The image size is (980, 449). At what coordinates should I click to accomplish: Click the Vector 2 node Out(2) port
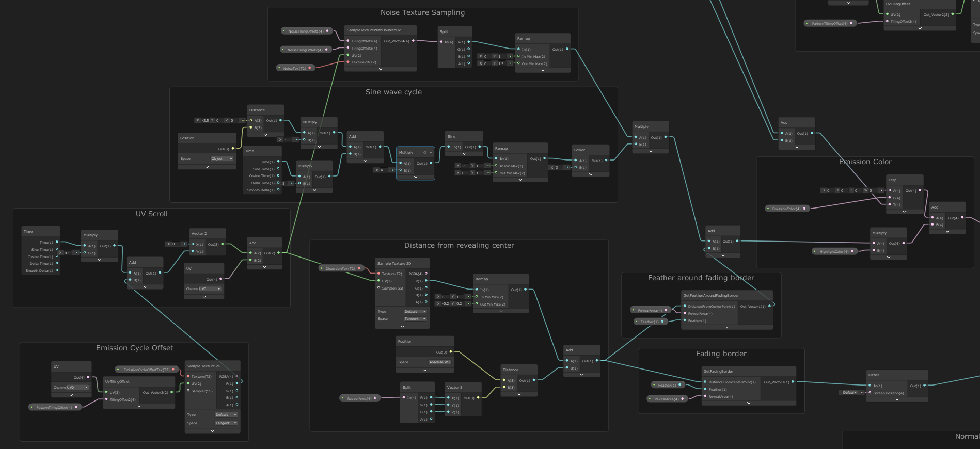(223, 244)
